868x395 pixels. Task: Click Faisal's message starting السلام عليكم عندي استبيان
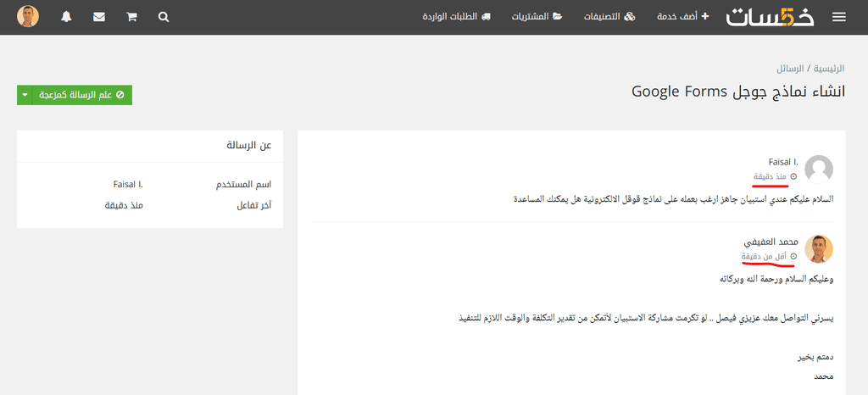[x=674, y=198]
